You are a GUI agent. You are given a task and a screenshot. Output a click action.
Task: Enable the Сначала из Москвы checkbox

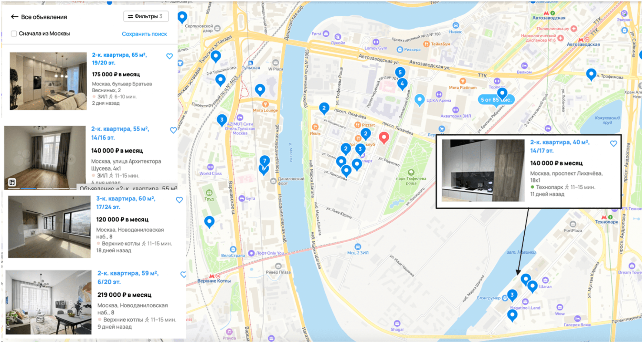pos(14,33)
